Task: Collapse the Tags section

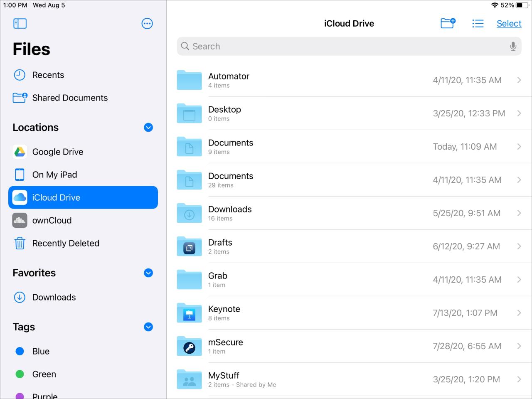Action: click(x=148, y=327)
